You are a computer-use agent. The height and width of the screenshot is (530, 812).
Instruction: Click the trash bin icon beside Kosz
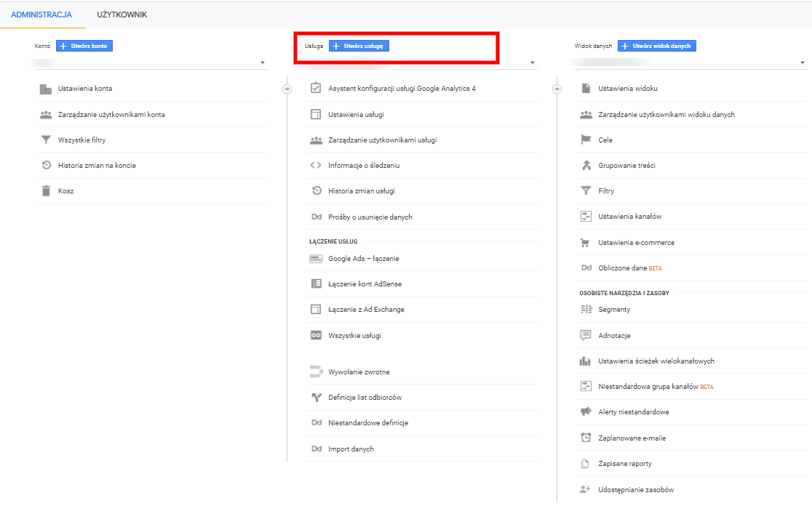point(46,191)
